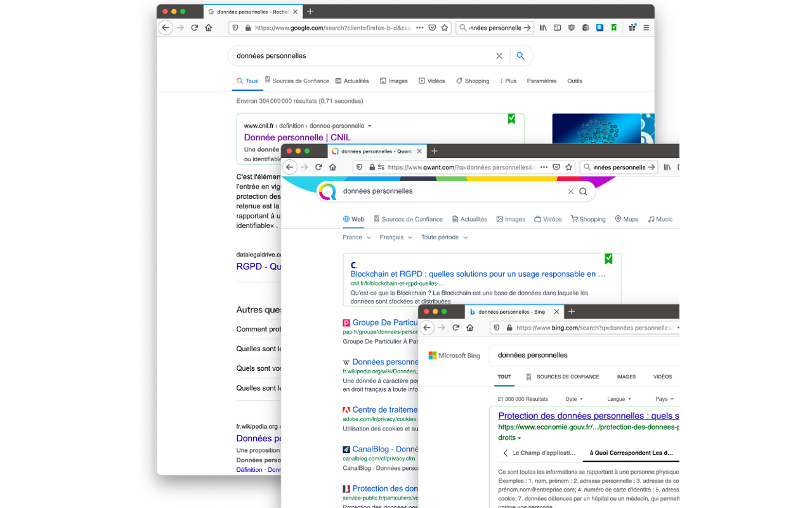812x508 pixels.
Task: Select the Tous tab in Google
Action: pos(247,81)
